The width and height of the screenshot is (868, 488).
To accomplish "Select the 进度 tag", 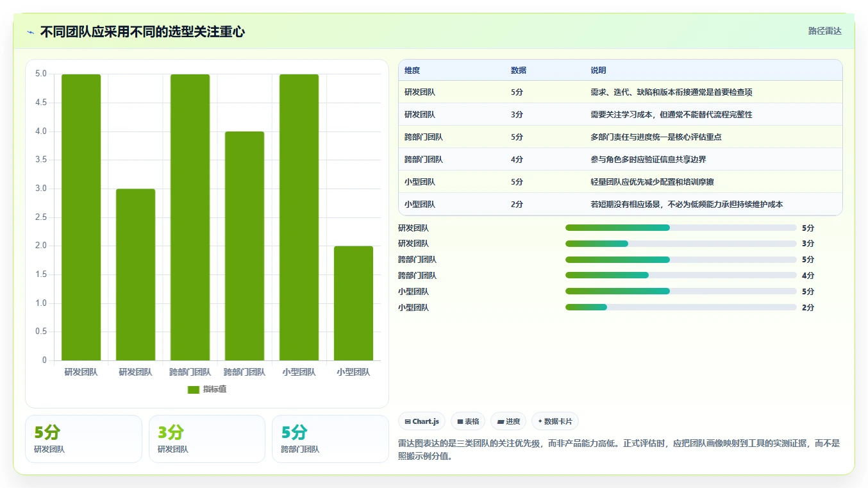I will pos(508,421).
